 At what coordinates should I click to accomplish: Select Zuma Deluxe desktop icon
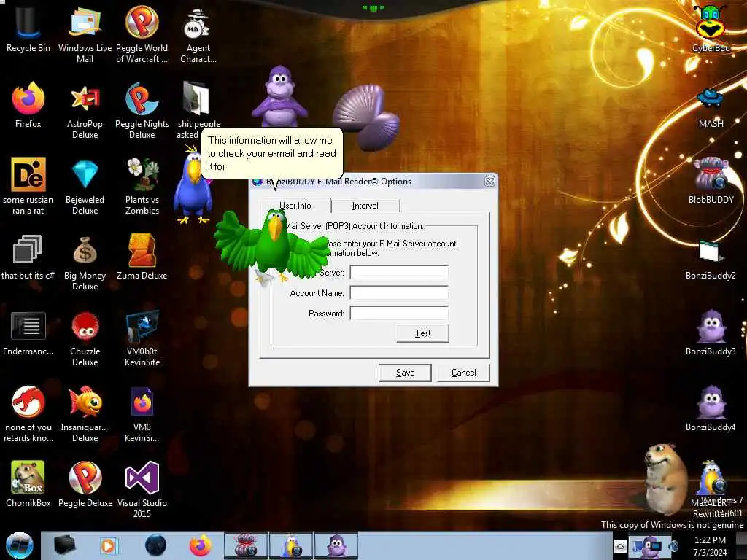pos(142,257)
